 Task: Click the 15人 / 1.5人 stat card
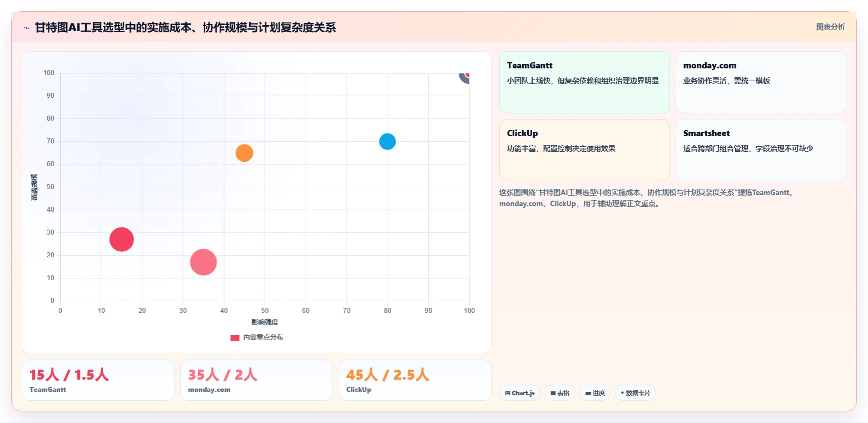[x=98, y=380]
